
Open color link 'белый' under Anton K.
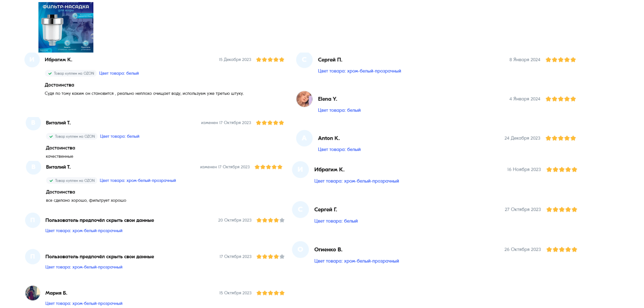coord(339,149)
